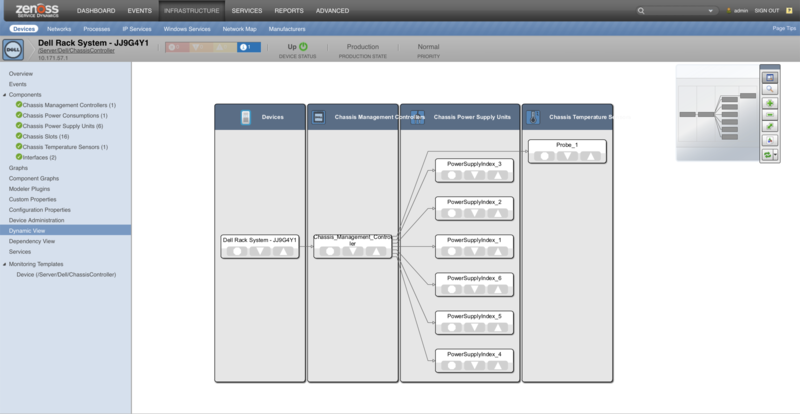
Task: Open the refresh interval dropdown arrow
Action: (x=776, y=155)
